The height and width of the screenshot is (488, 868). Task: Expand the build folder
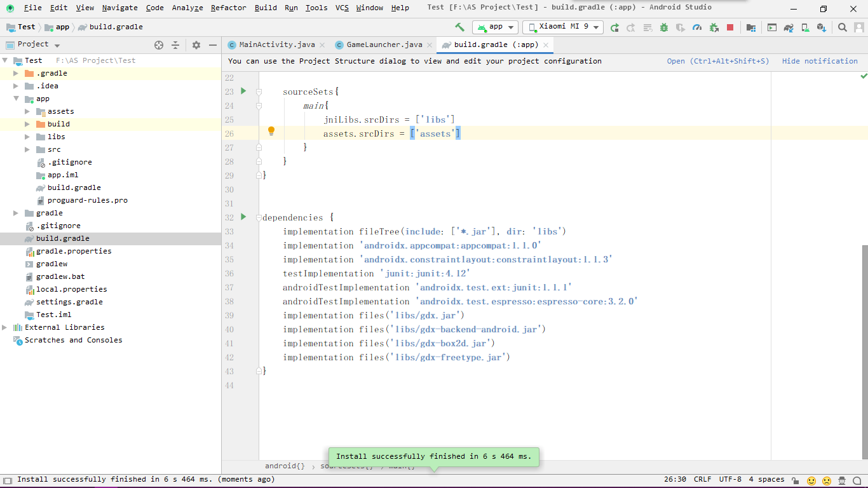27,124
